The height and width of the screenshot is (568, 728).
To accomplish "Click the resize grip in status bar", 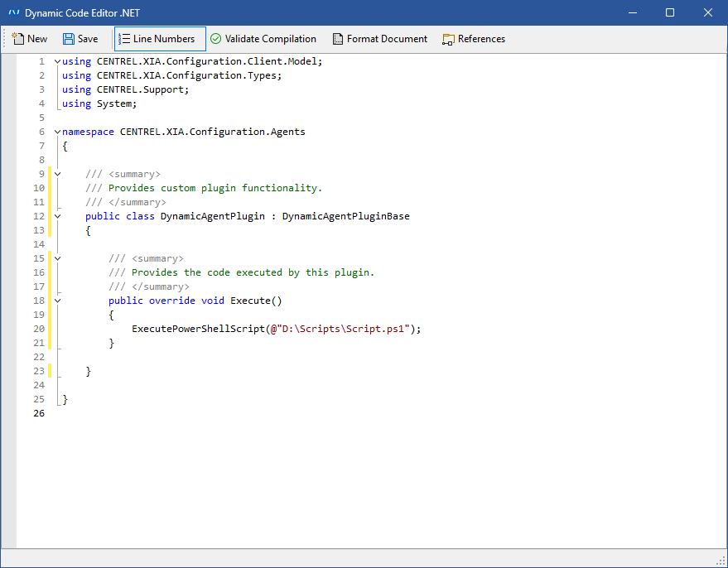I will pyautogui.click(x=720, y=561).
